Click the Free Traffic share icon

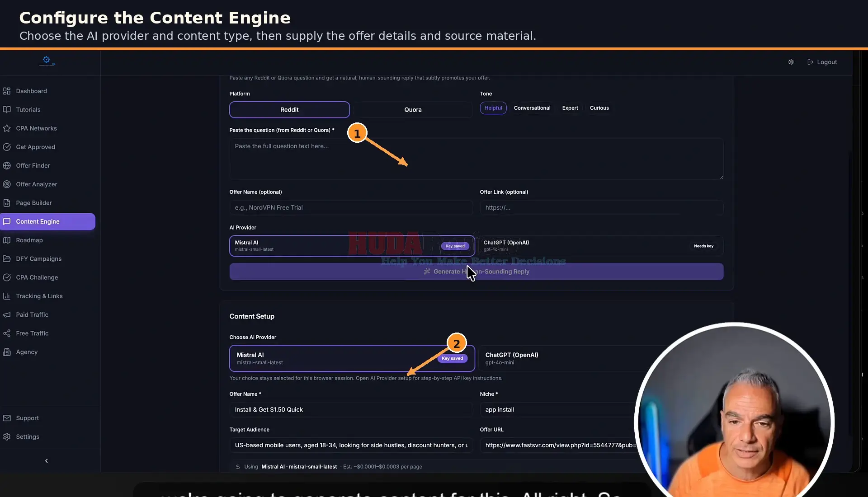[7, 333]
